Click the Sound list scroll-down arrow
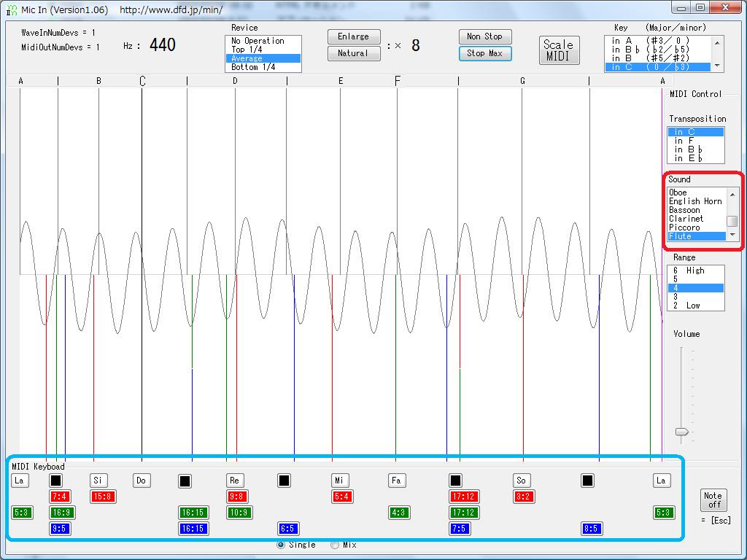Viewport: 747px width, 560px height. pyautogui.click(x=732, y=235)
